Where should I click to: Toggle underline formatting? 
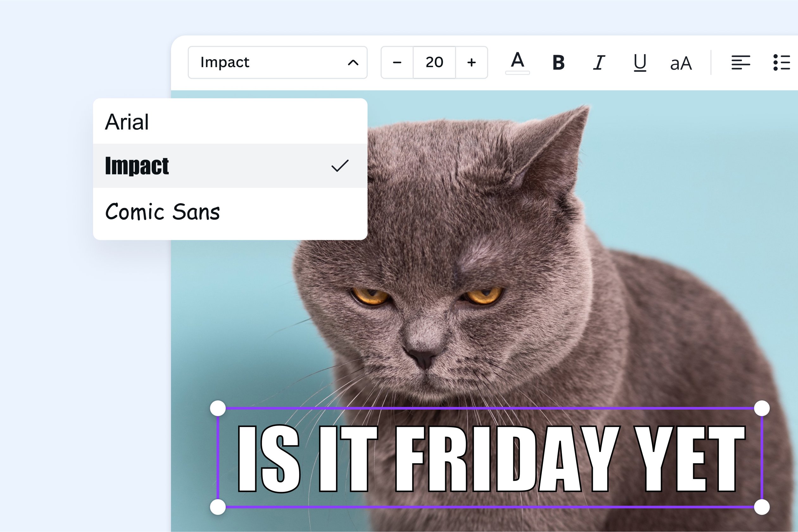[640, 62]
